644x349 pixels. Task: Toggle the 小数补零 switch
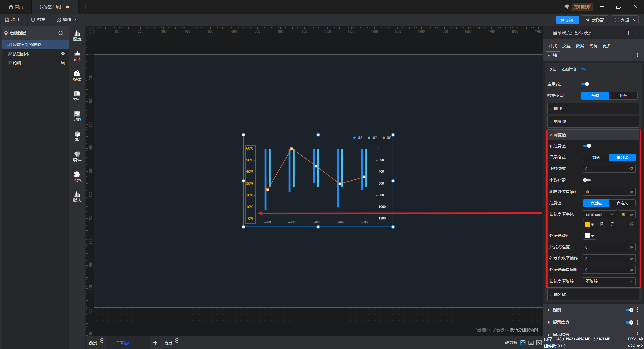[x=587, y=180]
